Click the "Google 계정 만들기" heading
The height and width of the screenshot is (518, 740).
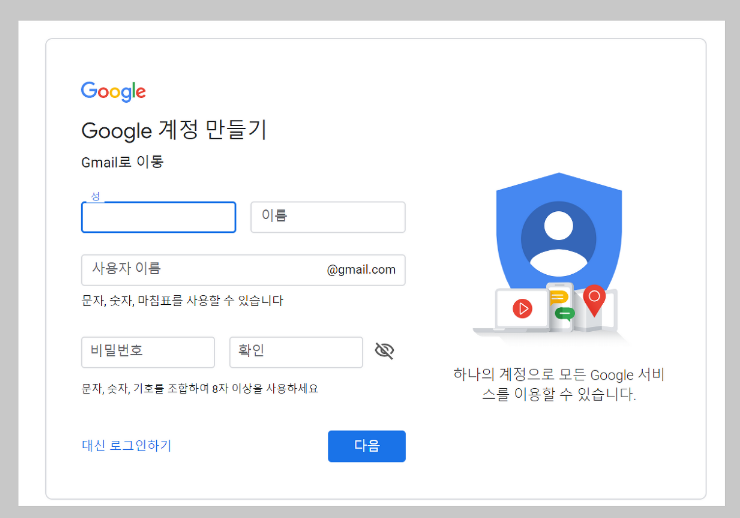174,130
